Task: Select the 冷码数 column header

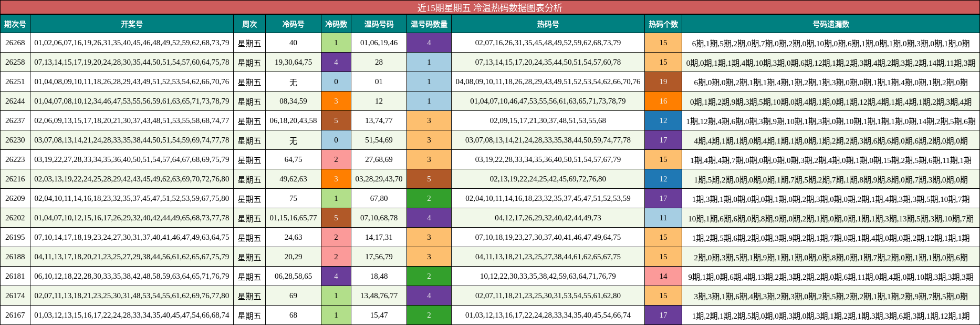Action: point(336,24)
